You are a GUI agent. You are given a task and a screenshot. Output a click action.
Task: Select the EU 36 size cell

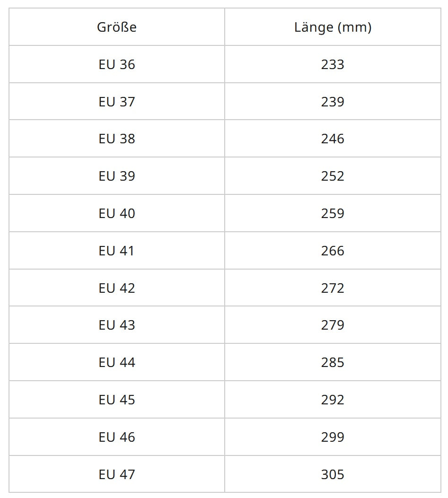(x=117, y=64)
